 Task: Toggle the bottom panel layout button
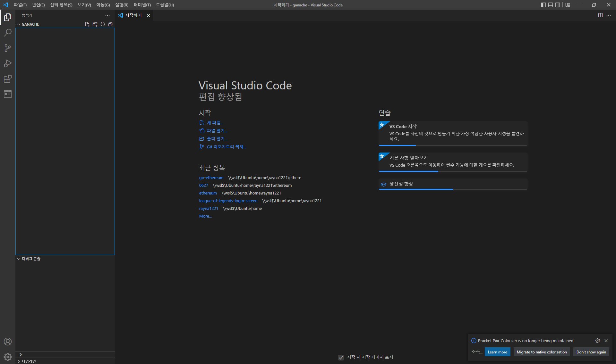pyautogui.click(x=551, y=5)
